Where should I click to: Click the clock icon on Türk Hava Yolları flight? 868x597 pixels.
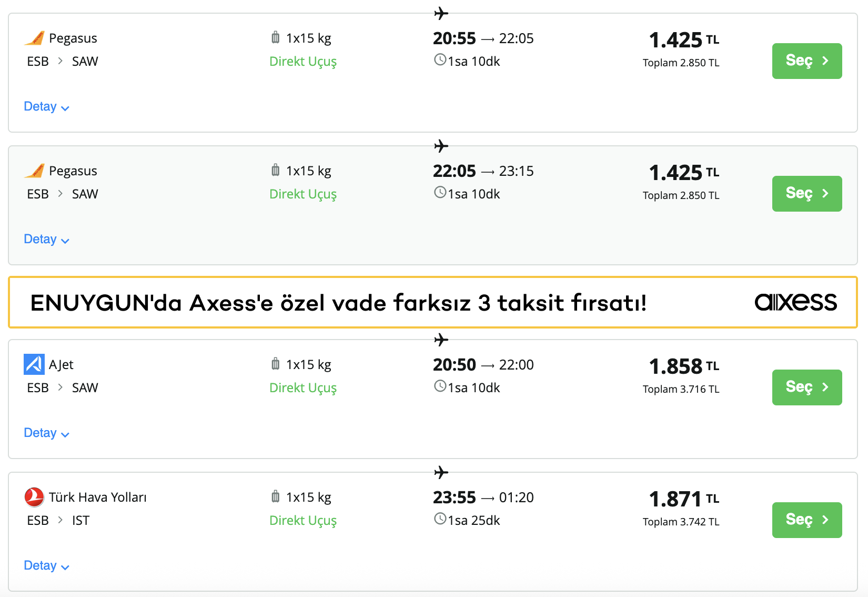pyautogui.click(x=440, y=519)
